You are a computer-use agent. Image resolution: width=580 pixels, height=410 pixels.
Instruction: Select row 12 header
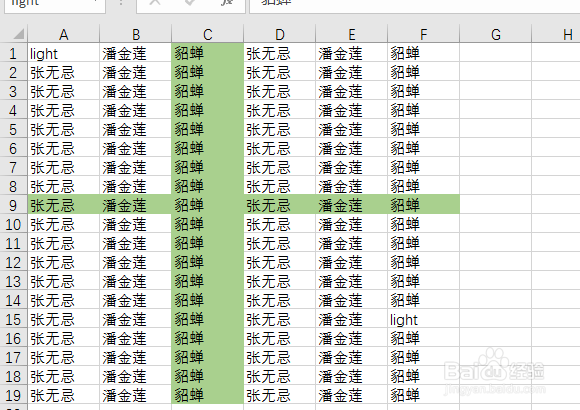point(14,262)
